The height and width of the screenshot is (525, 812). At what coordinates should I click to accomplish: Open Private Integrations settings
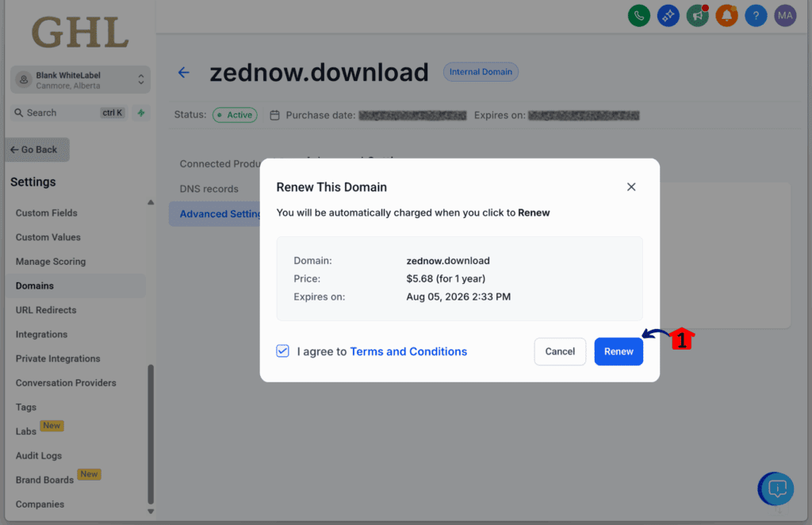58,358
